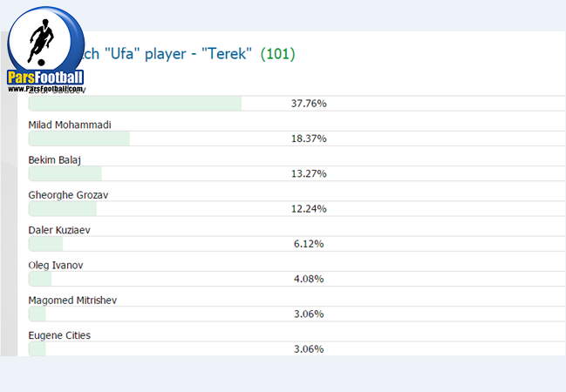The image size is (566, 392).
Task: Click the 6.12% percentage label
Action: 309,244
